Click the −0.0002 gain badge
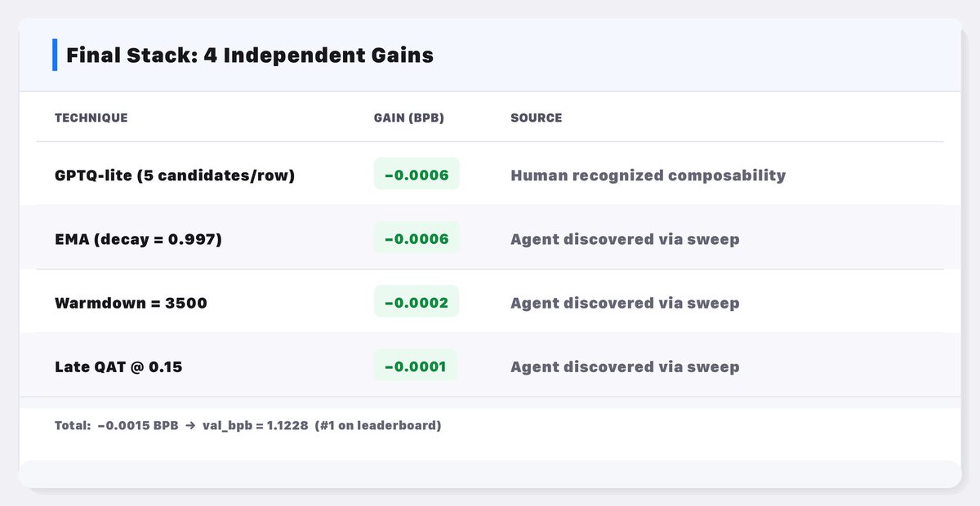 (x=416, y=302)
